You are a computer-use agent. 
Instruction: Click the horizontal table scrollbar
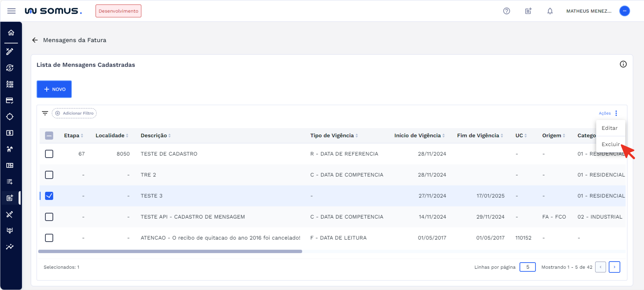click(x=170, y=252)
